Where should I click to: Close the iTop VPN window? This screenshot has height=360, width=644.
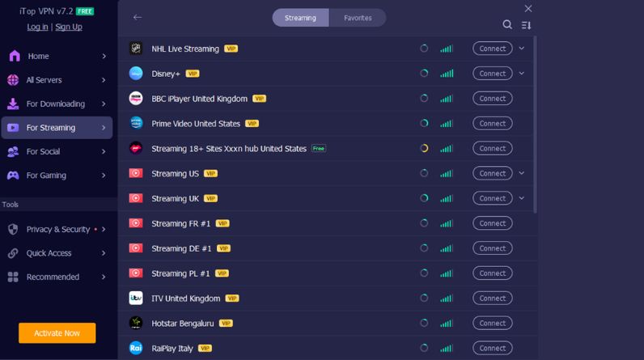coord(528,9)
